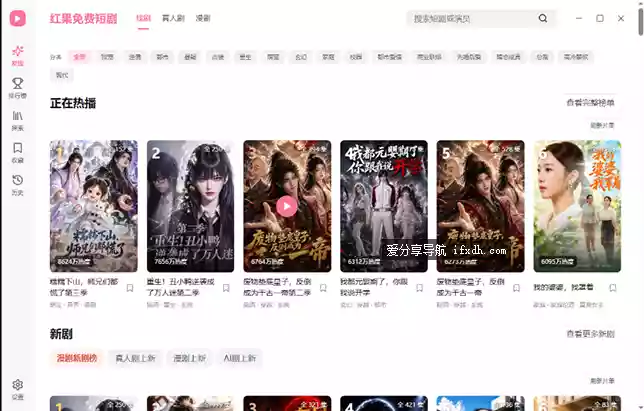Open rank 4 poster 我都元婴期了
The width and height of the screenshot is (644, 411).
[x=384, y=206]
